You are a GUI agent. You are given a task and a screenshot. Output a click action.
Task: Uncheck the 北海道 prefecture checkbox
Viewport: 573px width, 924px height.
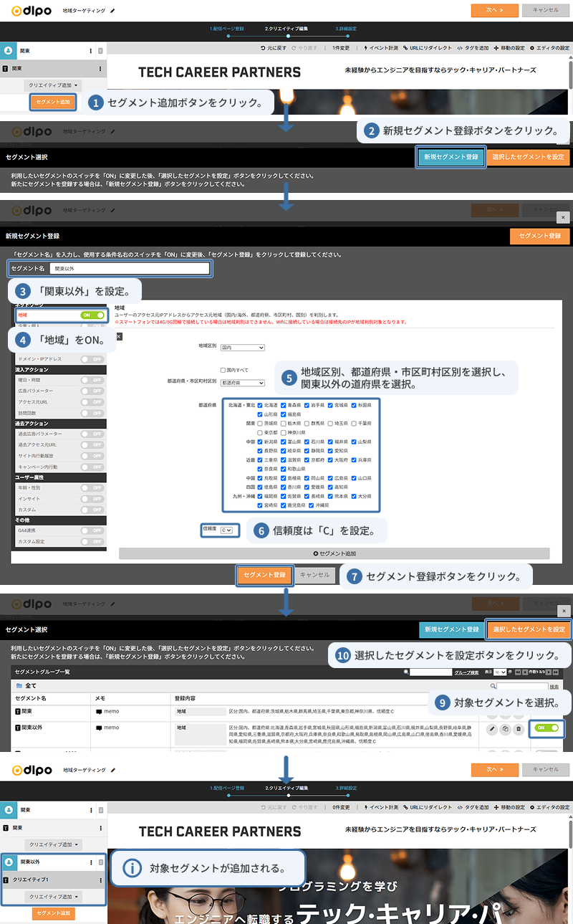260,405
